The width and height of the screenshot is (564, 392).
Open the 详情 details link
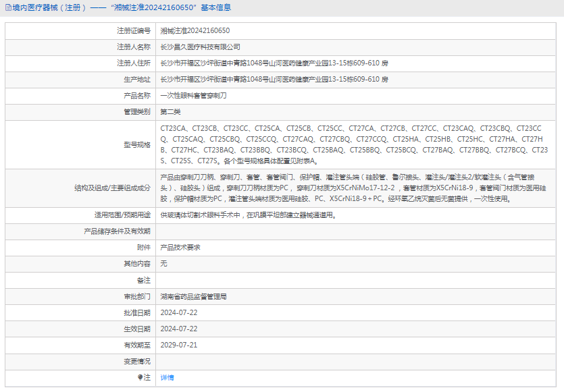(167, 378)
